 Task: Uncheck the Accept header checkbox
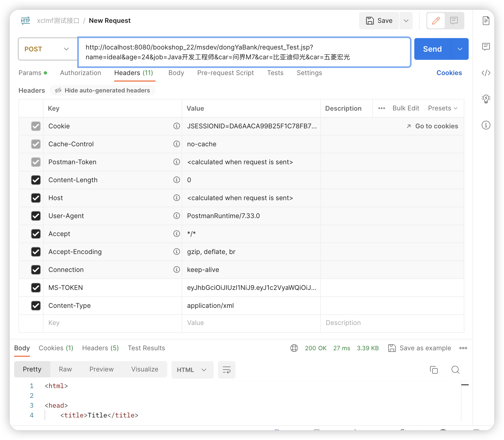36,234
